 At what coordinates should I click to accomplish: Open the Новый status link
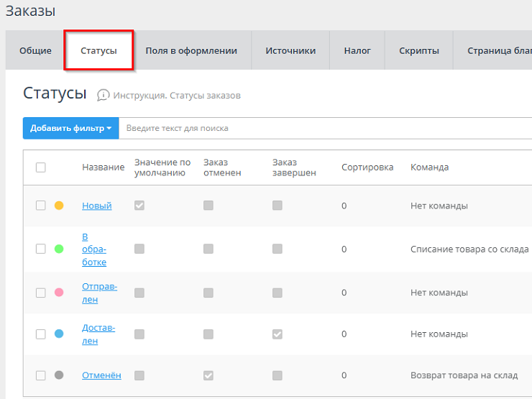[x=97, y=206]
